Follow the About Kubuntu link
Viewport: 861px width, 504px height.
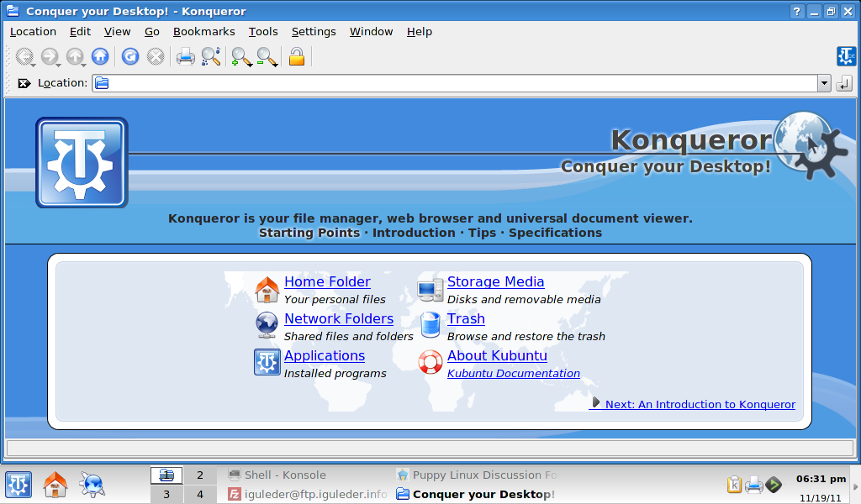coord(498,355)
